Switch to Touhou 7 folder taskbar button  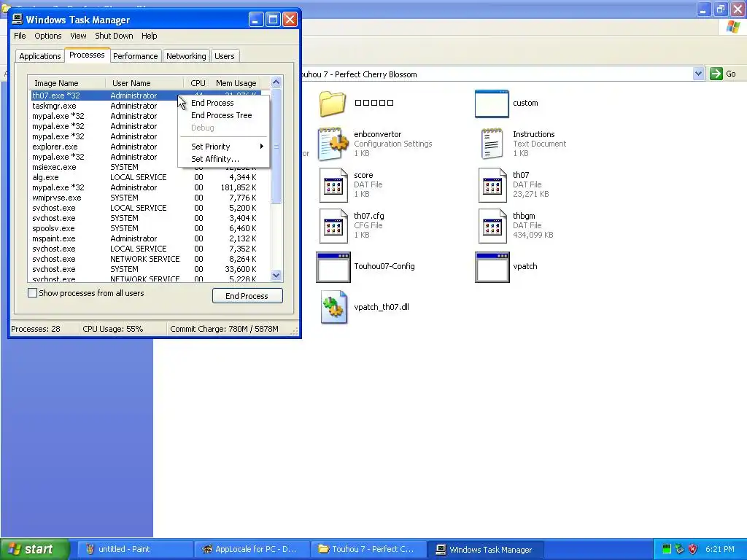pos(368,549)
